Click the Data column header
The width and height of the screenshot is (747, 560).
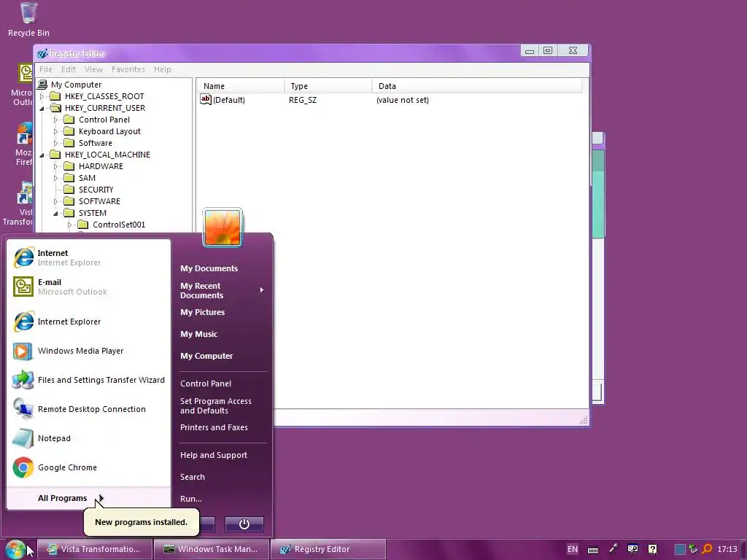pyautogui.click(x=477, y=86)
